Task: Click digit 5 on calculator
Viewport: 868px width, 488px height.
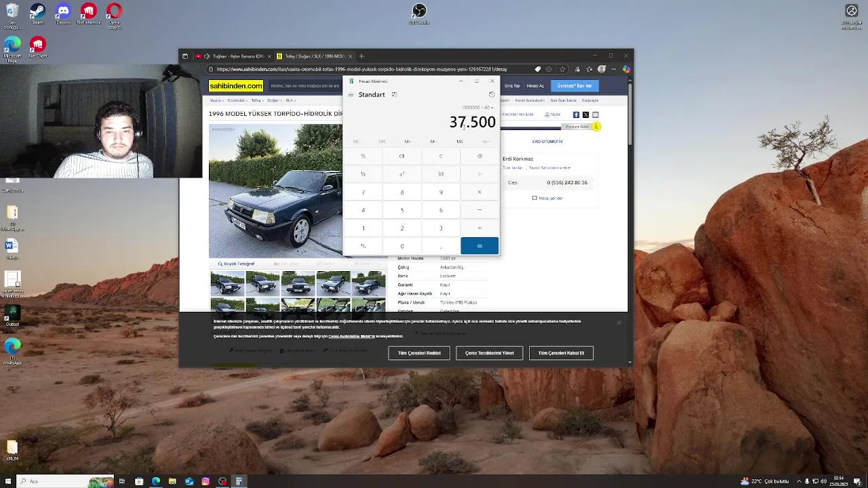Action: (x=402, y=210)
